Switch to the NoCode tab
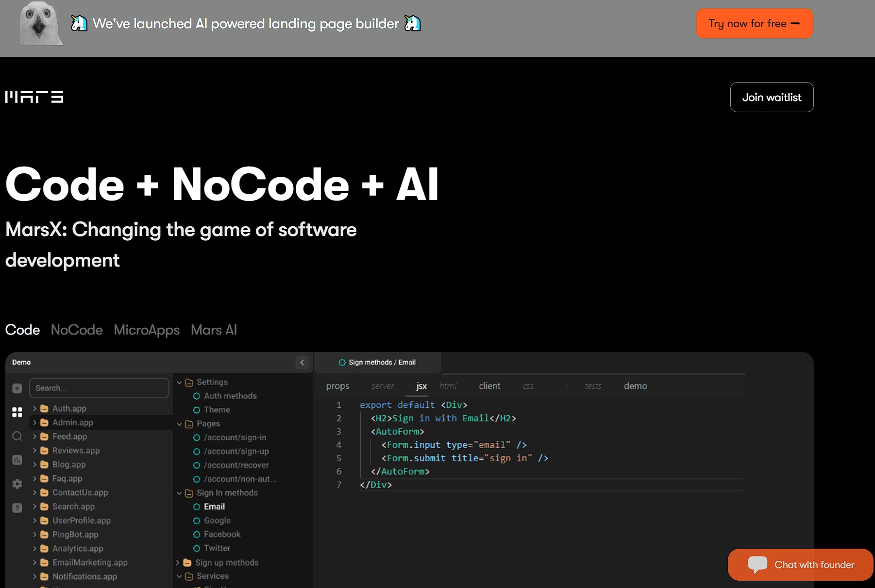 tap(77, 330)
